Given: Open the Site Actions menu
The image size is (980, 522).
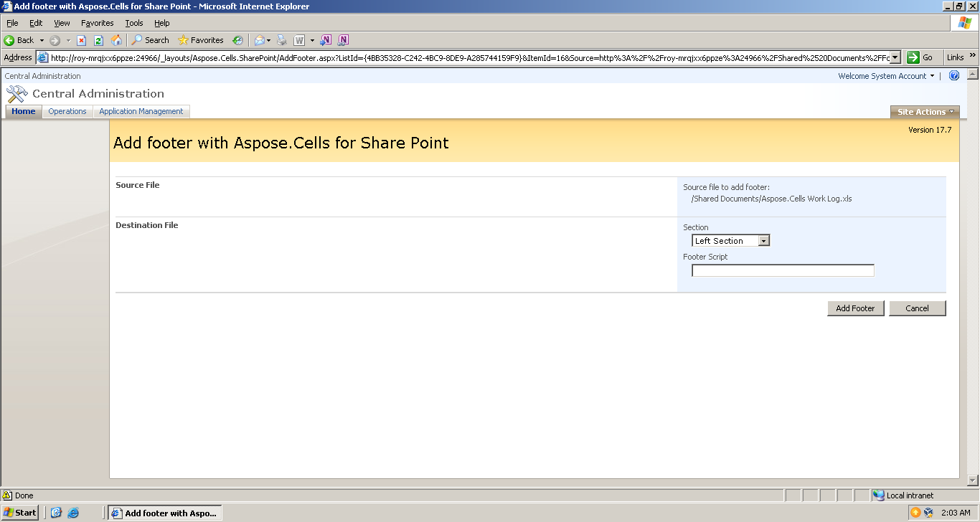Looking at the screenshot, I should pos(925,111).
